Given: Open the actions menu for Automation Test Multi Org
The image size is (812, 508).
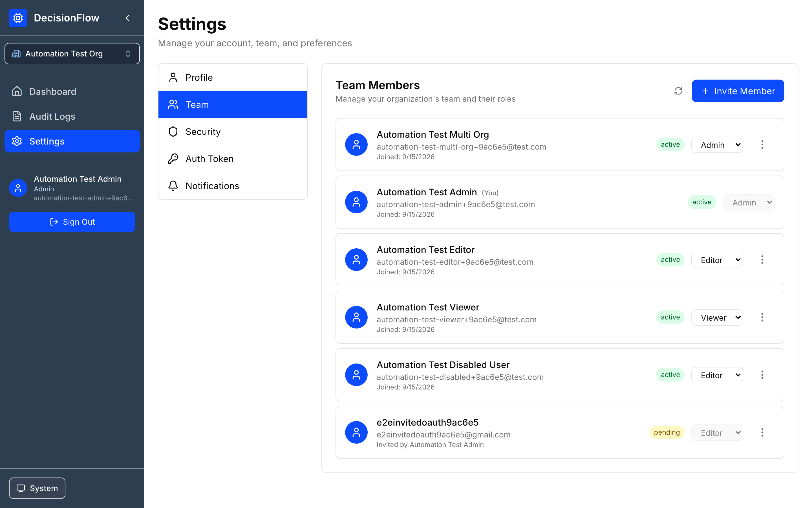Looking at the screenshot, I should pos(762,144).
